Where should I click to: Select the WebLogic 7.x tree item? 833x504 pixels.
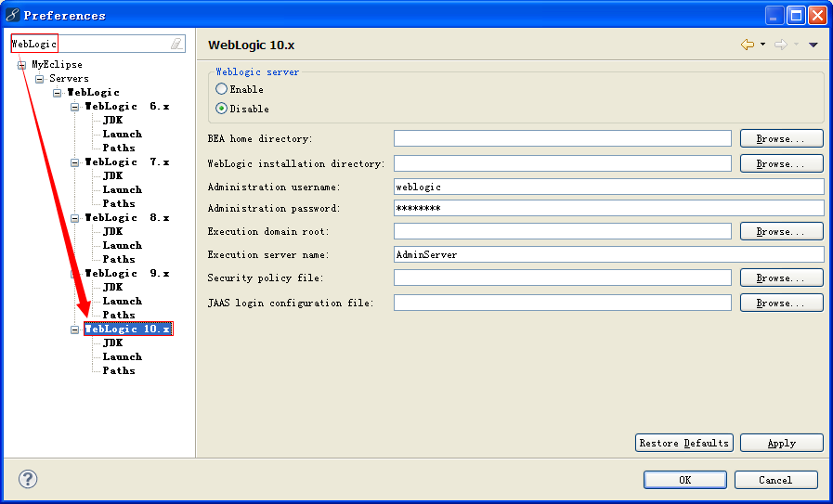pos(127,162)
